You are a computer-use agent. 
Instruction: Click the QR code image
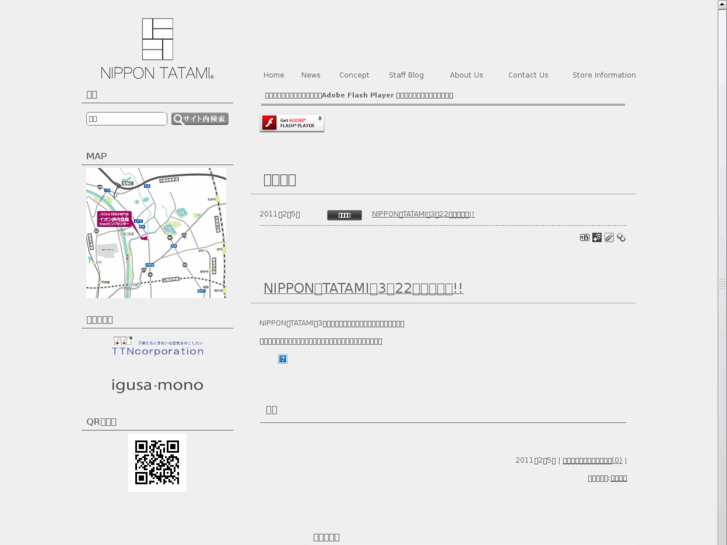click(x=157, y=463)
